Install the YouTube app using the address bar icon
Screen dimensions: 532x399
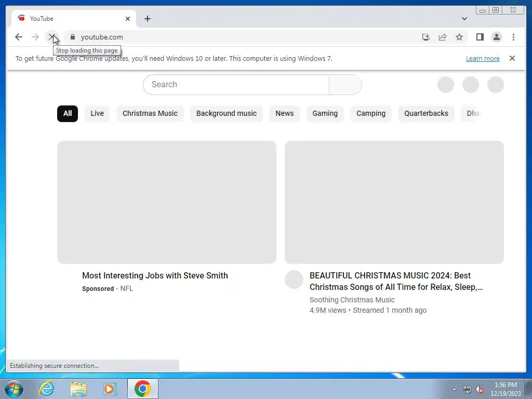click(426, 37)
